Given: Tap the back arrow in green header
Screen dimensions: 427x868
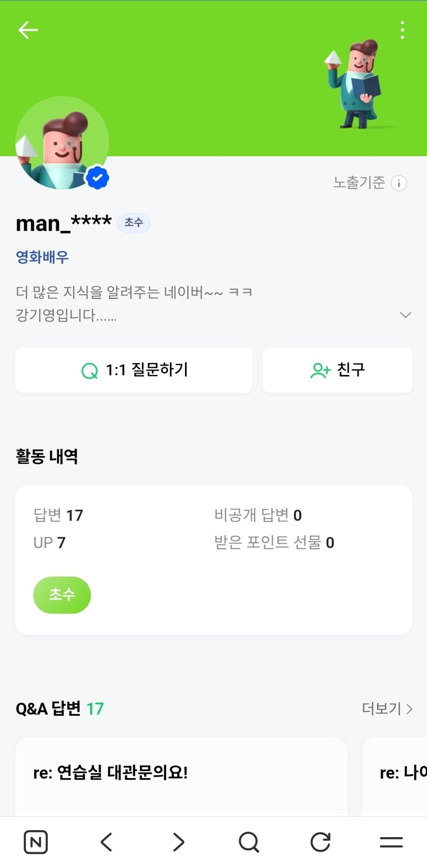Looking at the screenshot, I should (x=28, y=30).
